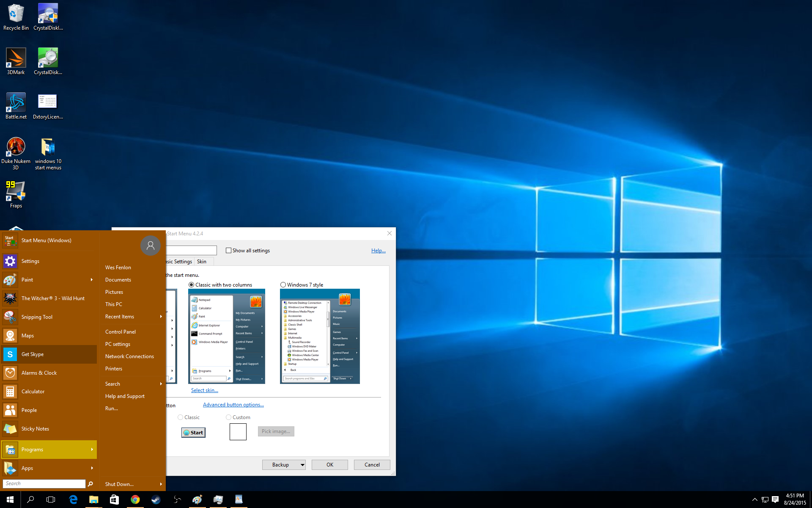Click the Classic two columns preview thumbnail
The height and width of the screenshot is (508, 812).
pos(227,337)
